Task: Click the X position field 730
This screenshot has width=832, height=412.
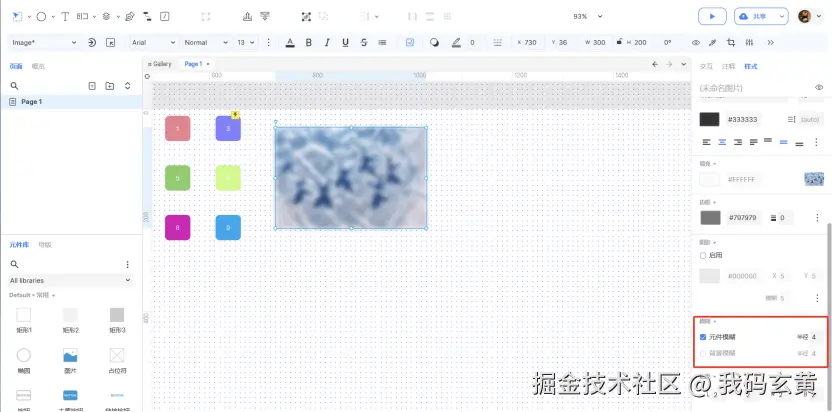Action: pos(531,42)
